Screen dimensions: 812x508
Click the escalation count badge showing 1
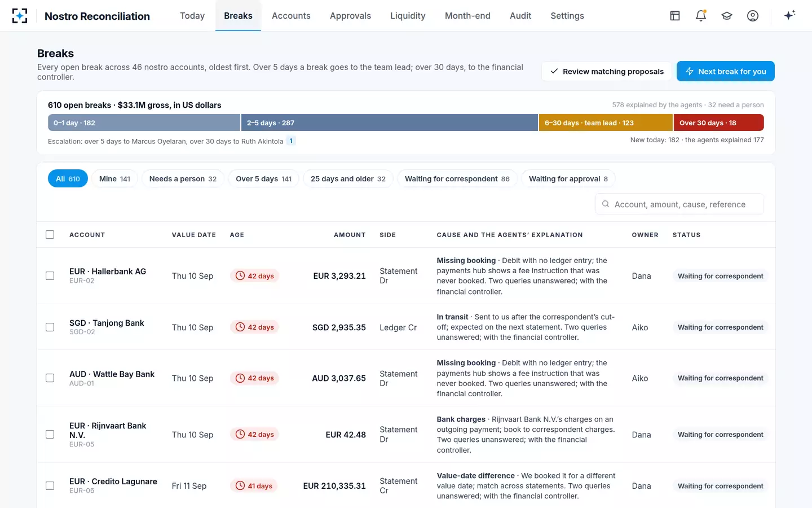point(291,141)
